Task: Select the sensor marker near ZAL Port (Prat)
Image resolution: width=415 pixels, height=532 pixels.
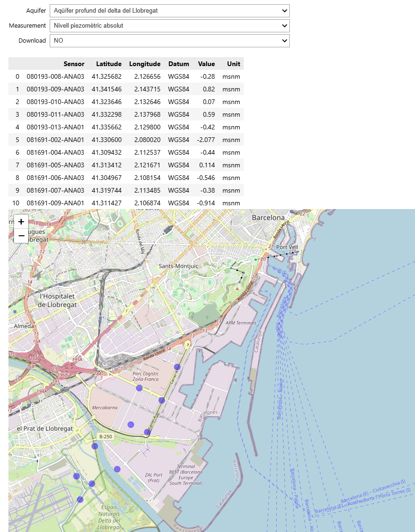Action: (x=117, y=469)
